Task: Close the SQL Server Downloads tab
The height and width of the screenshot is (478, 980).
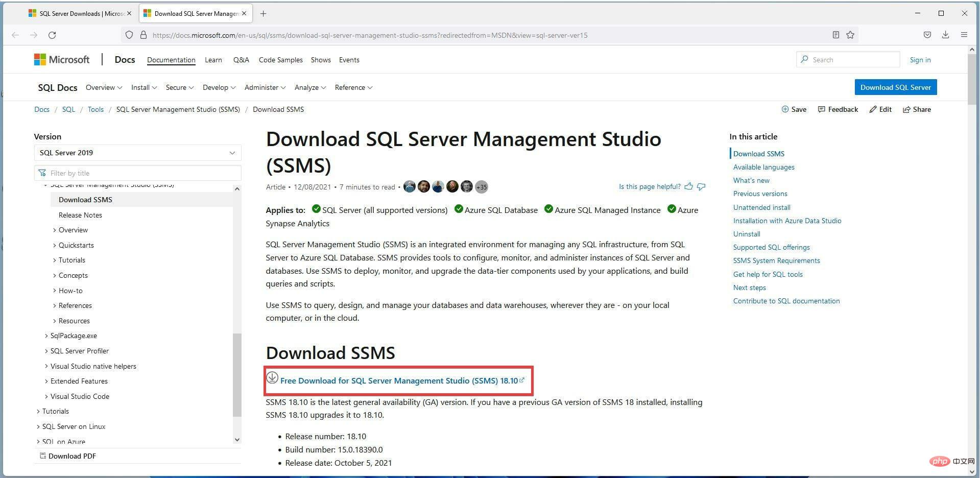Action: (x=129, y=13)
